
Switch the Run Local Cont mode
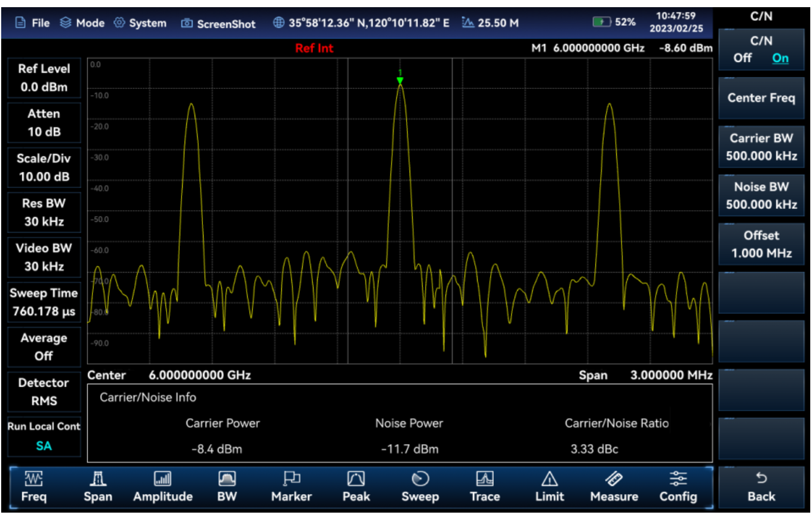(44, 436)
